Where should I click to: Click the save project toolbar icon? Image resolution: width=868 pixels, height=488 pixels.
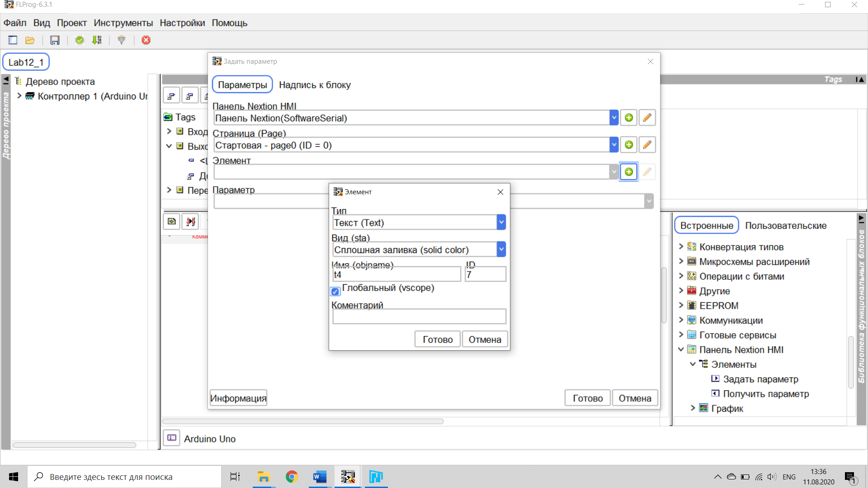pos(55,40)
